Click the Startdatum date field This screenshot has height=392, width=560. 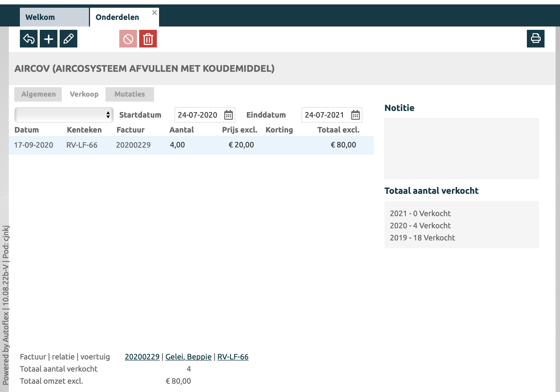point(197,115)
